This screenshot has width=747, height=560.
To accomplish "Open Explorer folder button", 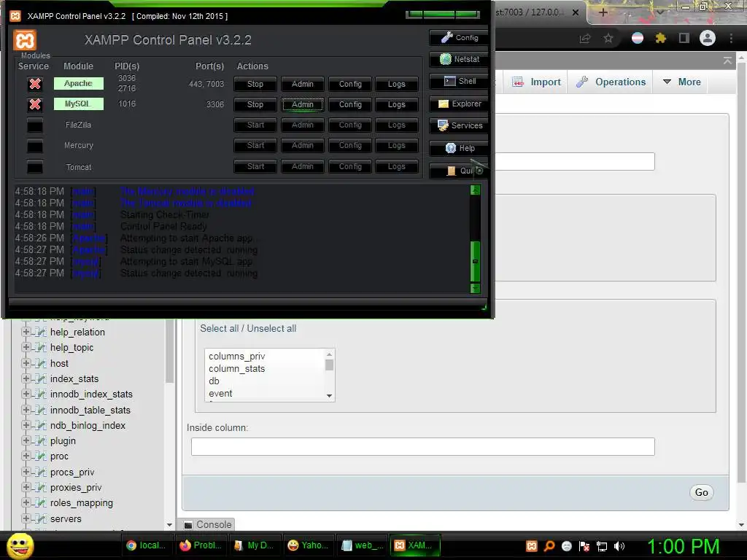I will (x=459, y=104).
